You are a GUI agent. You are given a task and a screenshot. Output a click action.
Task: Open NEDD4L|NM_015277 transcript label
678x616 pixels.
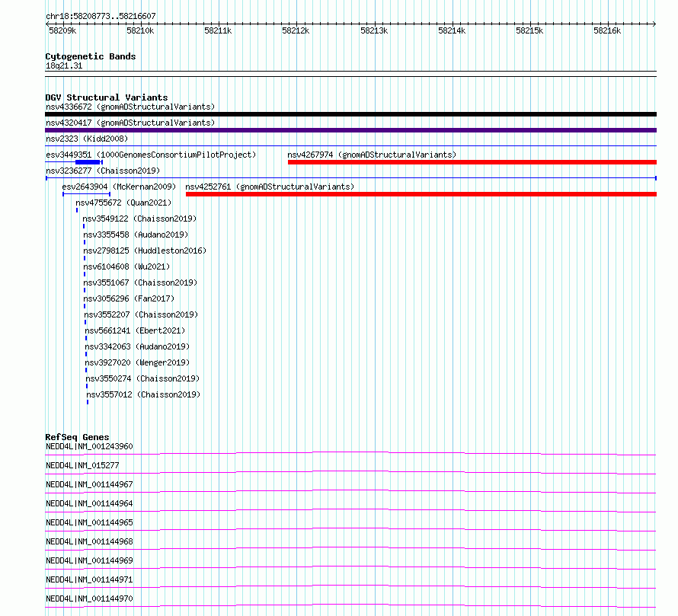click(x=82, y=465)
